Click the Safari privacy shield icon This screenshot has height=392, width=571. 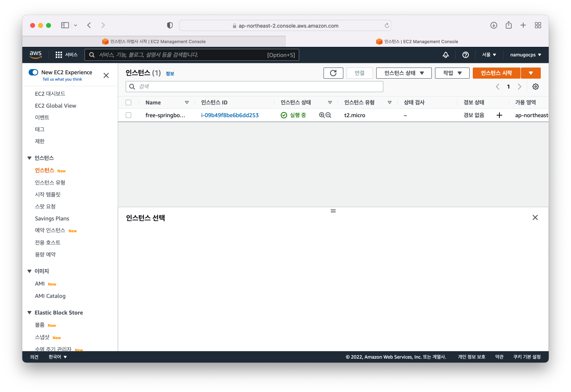click(170, 25)
